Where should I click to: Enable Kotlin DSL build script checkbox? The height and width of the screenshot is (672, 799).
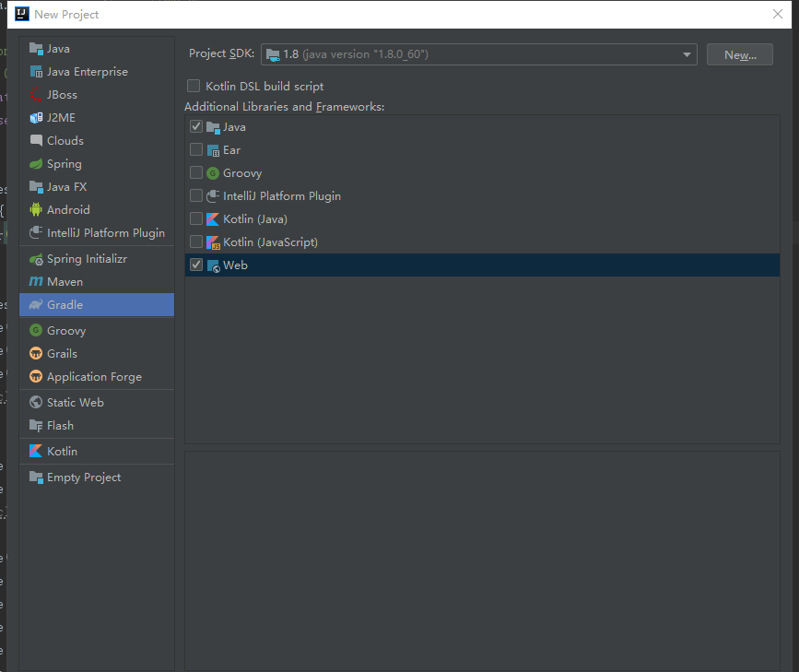click(194, 86)
